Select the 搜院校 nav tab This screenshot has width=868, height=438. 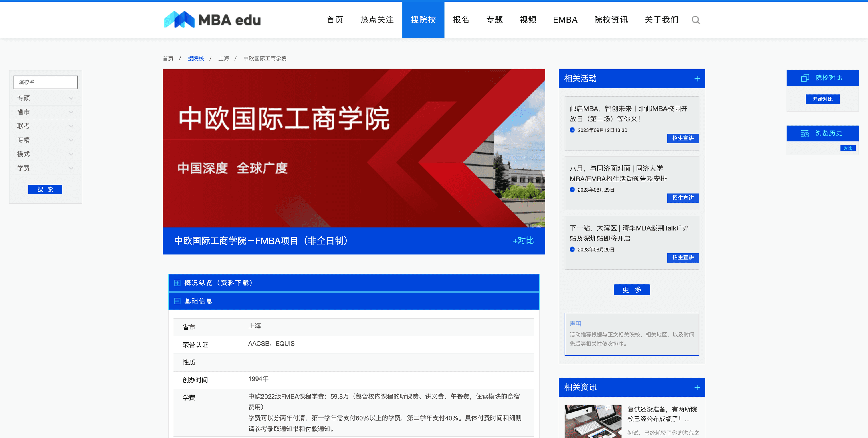[423, 20]
